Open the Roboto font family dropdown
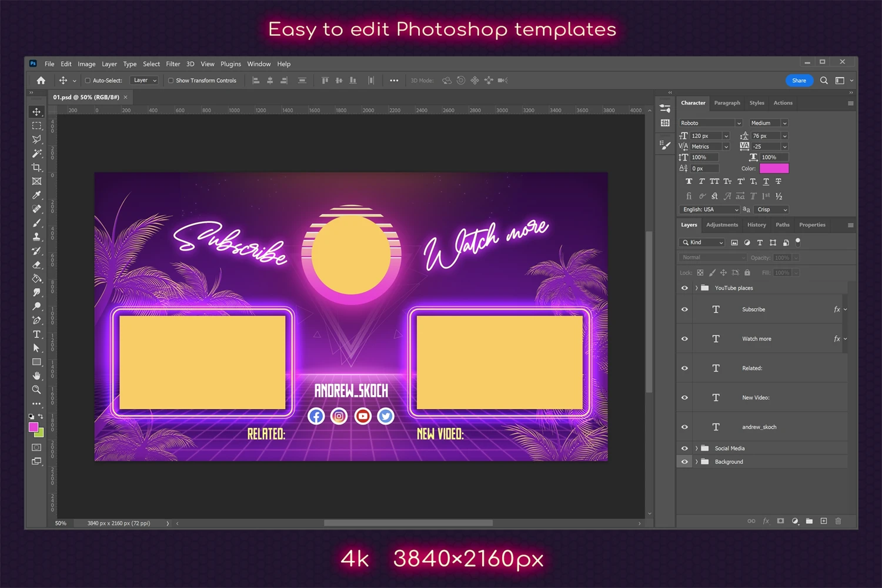882x588 pixels. pos(711,123)
